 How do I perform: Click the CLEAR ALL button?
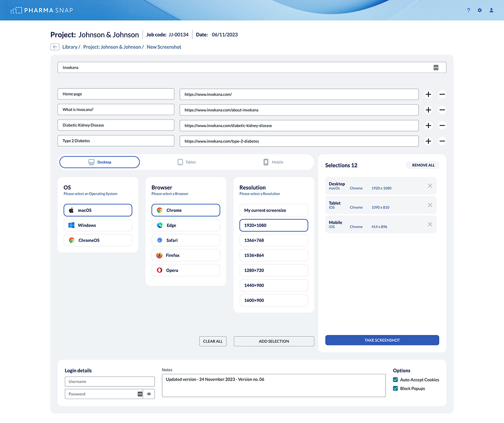click(x=213, y=341)
